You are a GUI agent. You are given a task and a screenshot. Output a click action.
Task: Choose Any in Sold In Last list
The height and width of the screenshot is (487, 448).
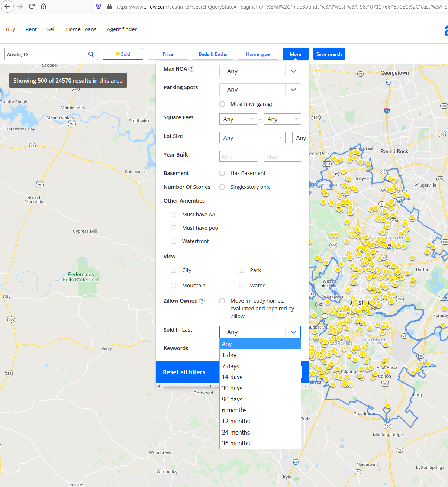[260, 344]
